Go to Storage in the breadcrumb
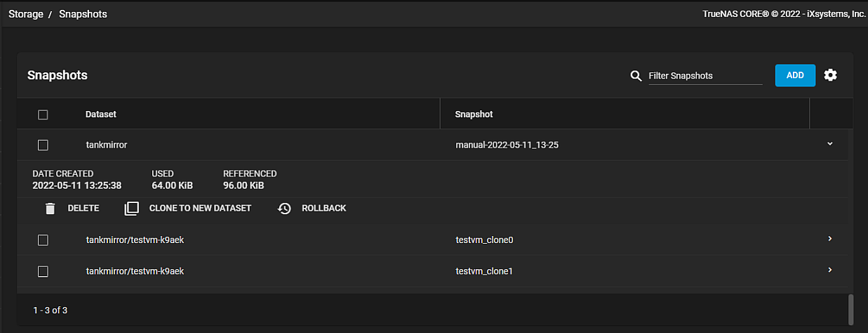The image size is (868, 333). pyautogui.click(x=26, y=14)
